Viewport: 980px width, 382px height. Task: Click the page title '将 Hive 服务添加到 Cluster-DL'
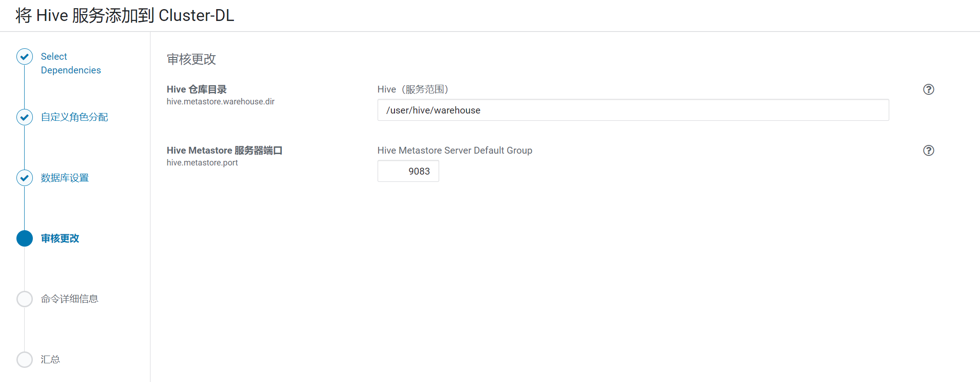(x=124, y=15)
